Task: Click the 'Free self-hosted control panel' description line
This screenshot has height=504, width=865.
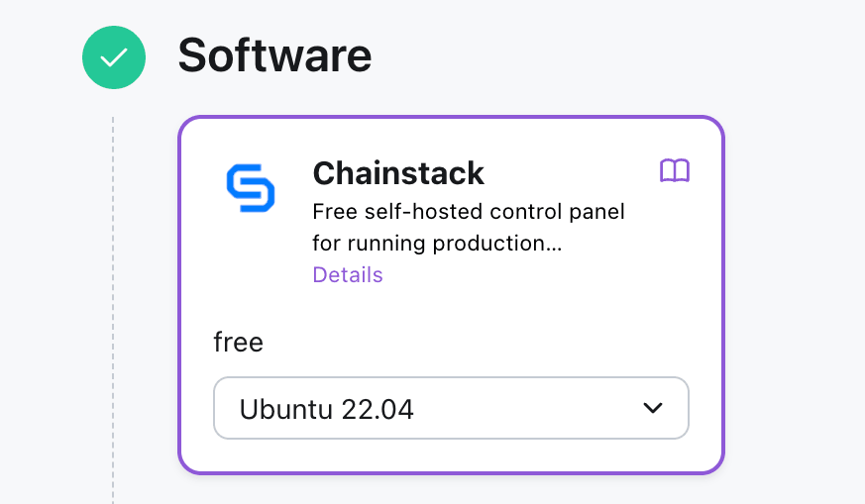Action: click(x=468, y=212)
